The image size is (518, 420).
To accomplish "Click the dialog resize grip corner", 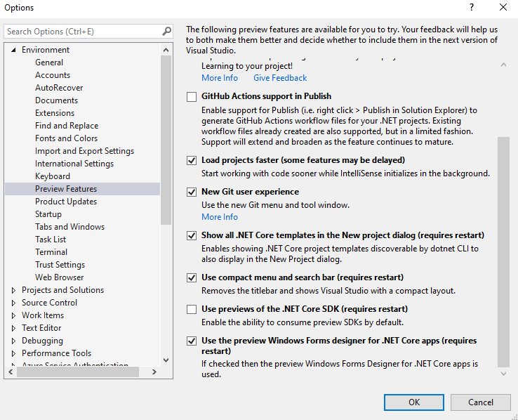I will (x=514, y=416).
